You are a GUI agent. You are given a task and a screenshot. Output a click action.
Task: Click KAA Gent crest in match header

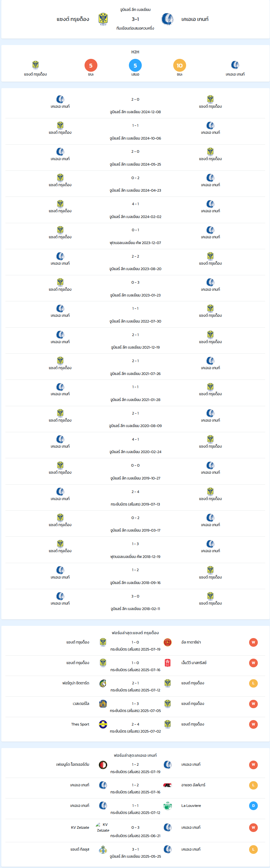click(x=167, y=19)
